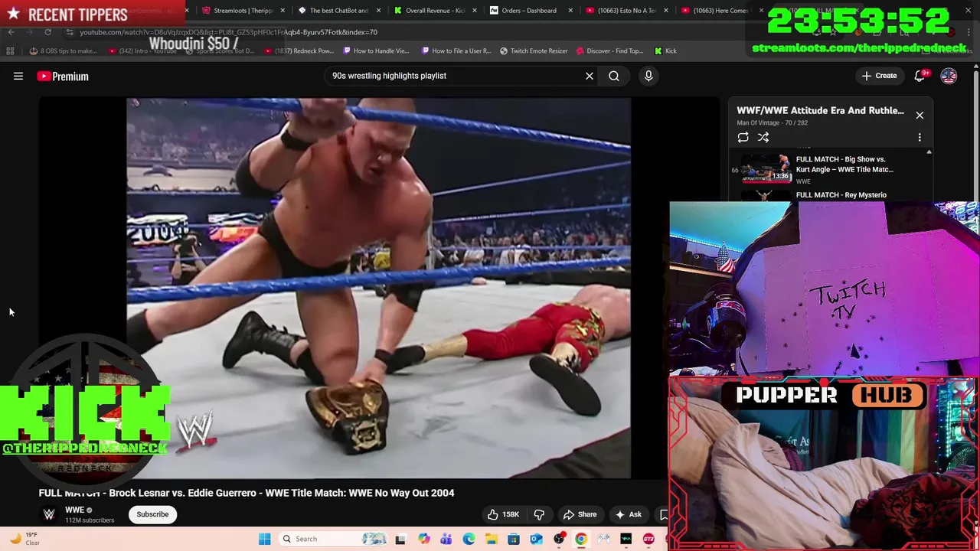Share this video
980x551 pixels.
(x=580, y=514)
